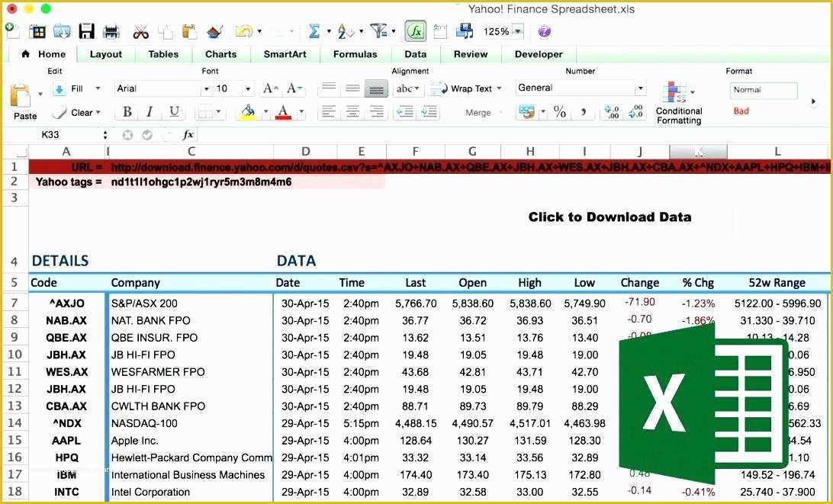
Task: Apply a filter with the funnel icon
Action: [x=379, y=31]
